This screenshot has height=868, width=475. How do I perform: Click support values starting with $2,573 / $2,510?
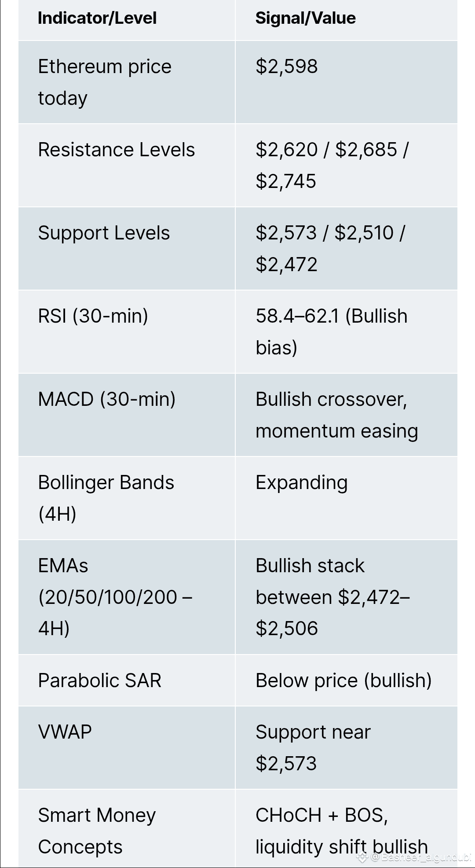pos(330,248)
